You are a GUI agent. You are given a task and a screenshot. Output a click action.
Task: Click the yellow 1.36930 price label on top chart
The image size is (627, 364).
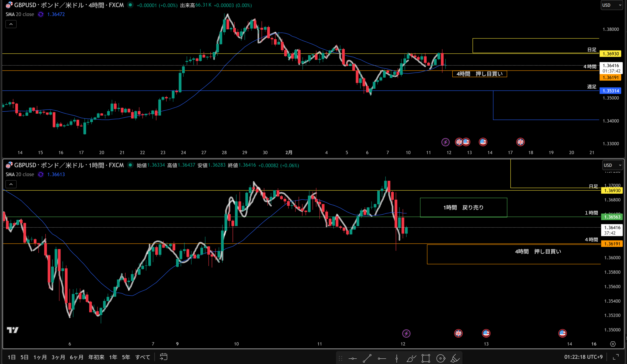coord(611,54)
